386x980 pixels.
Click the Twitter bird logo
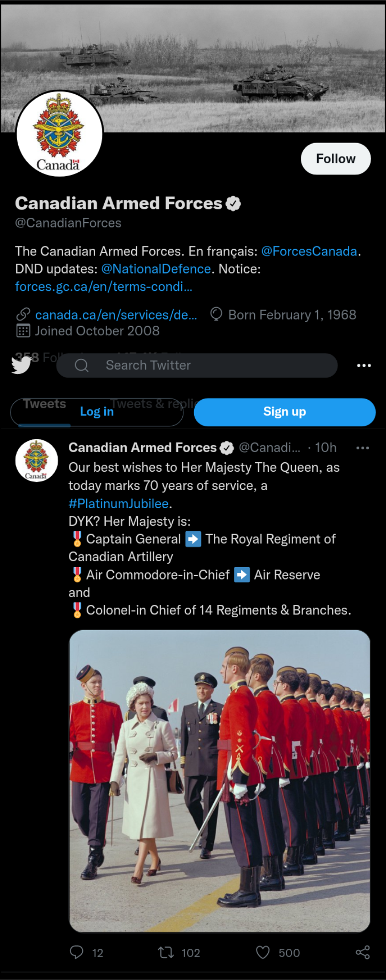tap(21, 366)
